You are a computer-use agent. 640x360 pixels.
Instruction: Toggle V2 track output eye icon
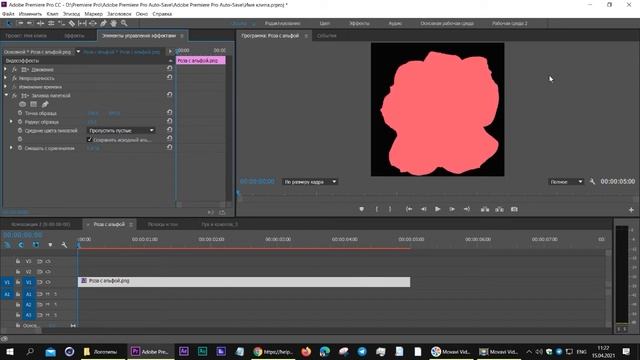[48, 271]
